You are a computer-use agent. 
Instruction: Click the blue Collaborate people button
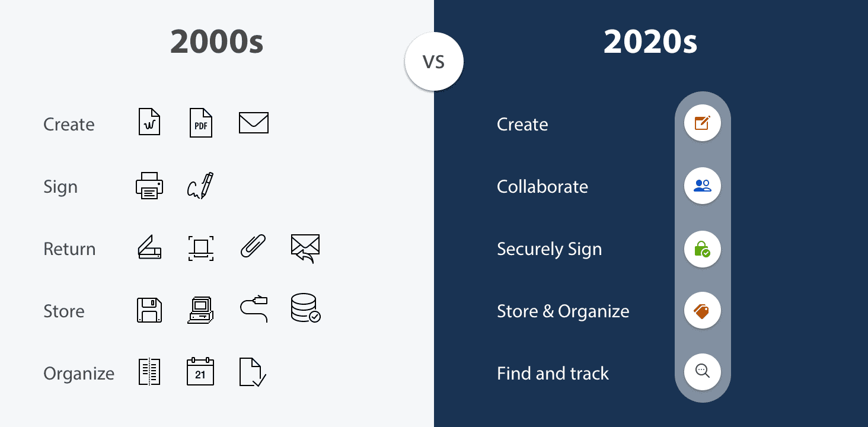point(703,186)
